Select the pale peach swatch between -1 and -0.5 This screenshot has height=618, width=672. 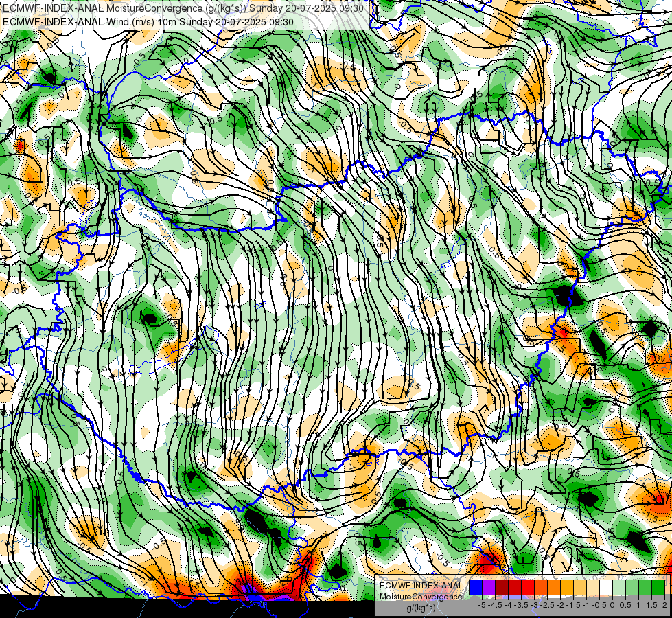[x=593, y=587]
